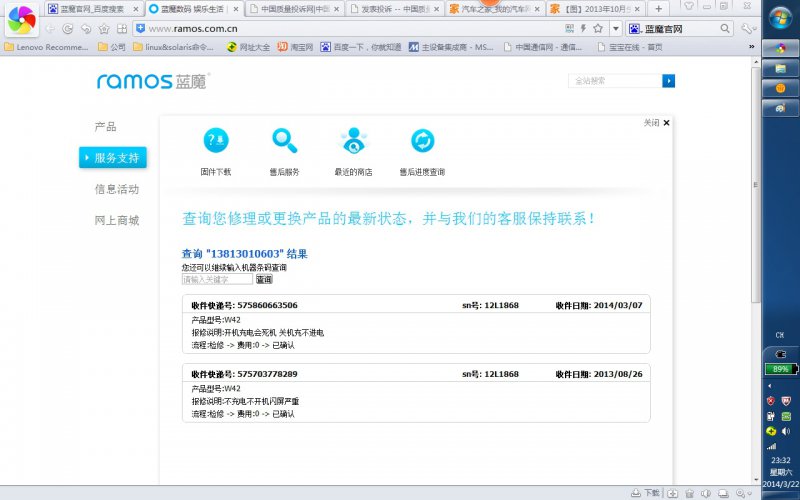The height and width of the screenshot is (500, 800).
Task: Click the system volume speaker tray icon
Action: [786, 431]
